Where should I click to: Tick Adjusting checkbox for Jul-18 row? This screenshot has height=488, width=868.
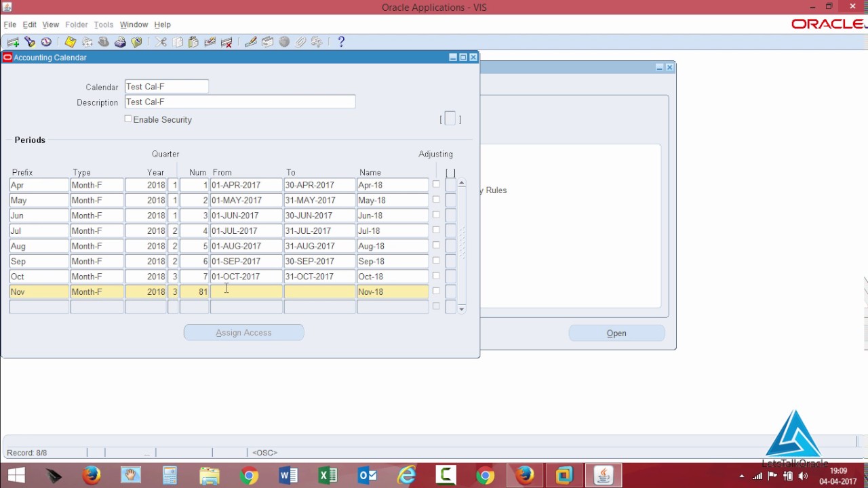[x=436, y=230]
